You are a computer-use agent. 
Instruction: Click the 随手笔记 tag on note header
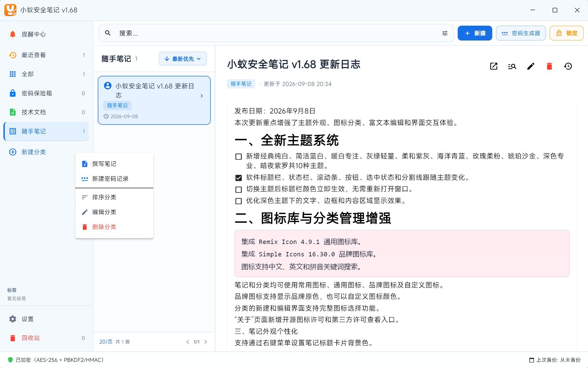(x=241, y=84)
